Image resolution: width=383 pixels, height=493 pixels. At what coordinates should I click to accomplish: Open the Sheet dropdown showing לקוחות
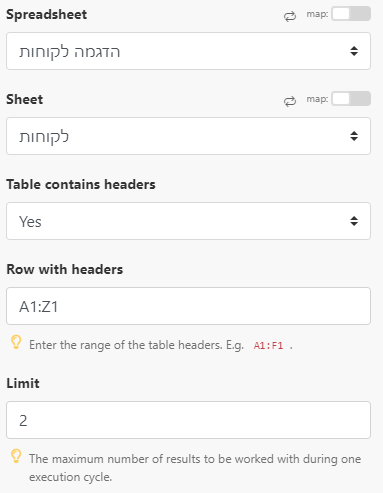point(188,136)
